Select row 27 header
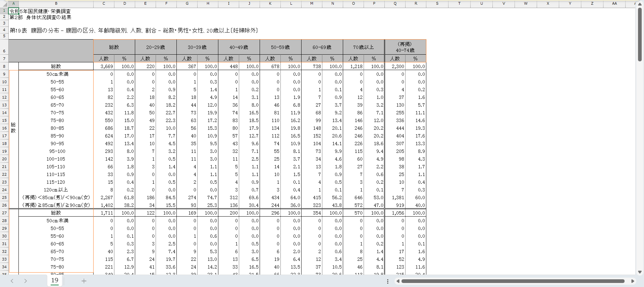The image size is (644, 287). pos(4,213)
